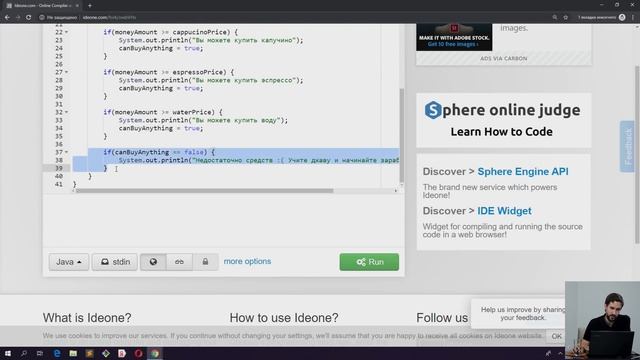Reload the Ideone page
640x360 pixels.
point(28,18)
